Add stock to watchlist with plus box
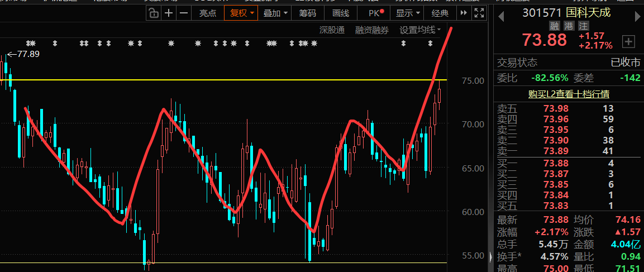 tap(628, 41)
